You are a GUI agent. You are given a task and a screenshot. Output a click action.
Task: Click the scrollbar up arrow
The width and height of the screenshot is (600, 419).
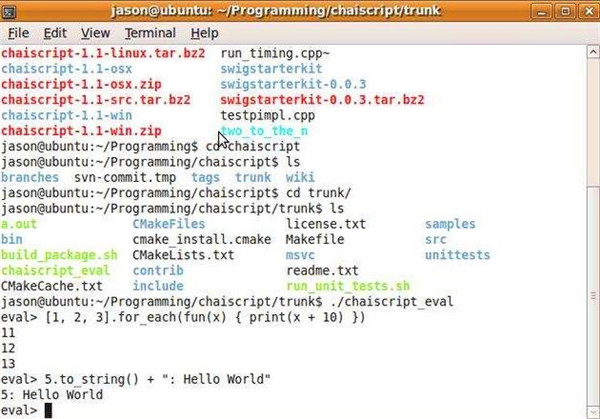593,52
